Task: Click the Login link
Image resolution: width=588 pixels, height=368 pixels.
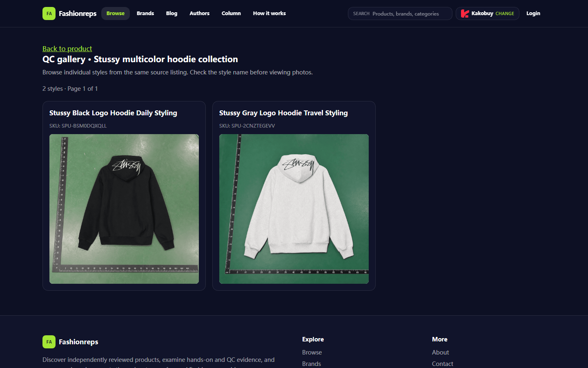Action: (x=533, y=13)
